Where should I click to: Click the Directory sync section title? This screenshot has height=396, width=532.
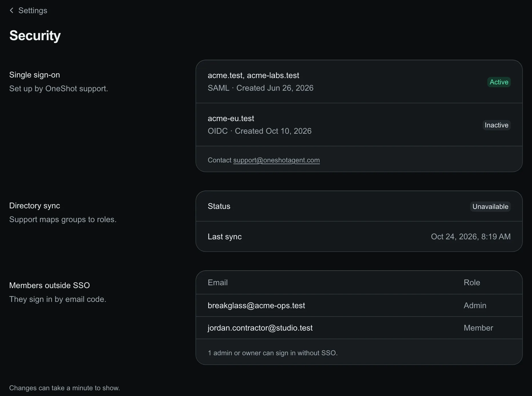pos(34,206)
